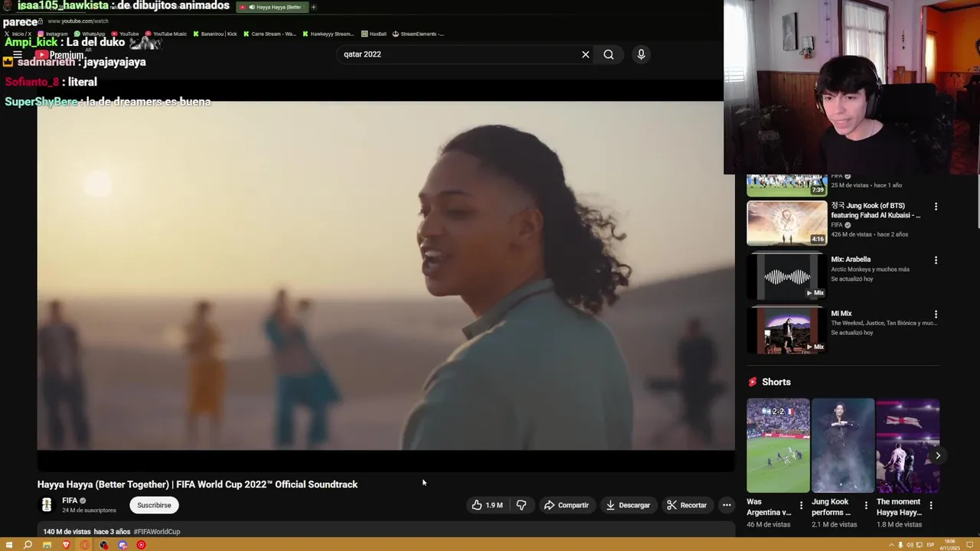Open a new browser tab with plus
The height and width of the screenshot is (551, 980).
tap(313, 7)
